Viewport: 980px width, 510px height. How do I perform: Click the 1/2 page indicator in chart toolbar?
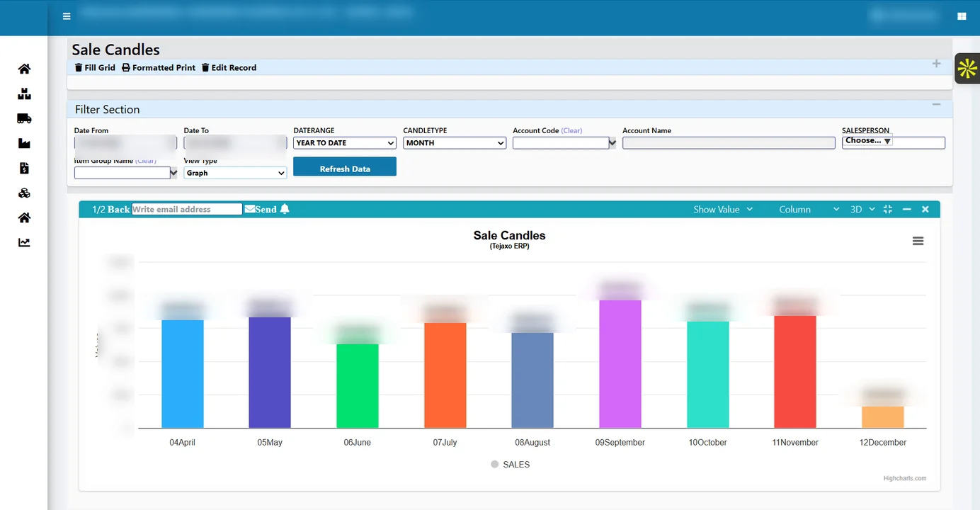pyautogui.click(x=98, y=209)
